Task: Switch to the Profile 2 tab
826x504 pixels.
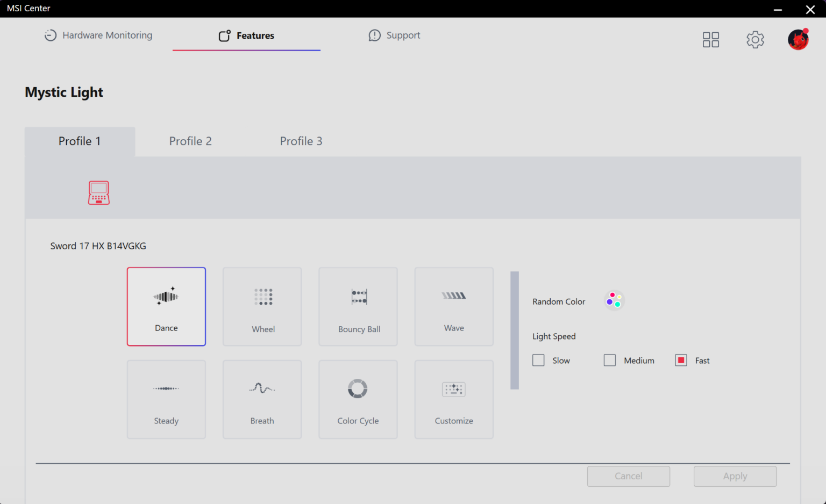Action: [190, 141]
